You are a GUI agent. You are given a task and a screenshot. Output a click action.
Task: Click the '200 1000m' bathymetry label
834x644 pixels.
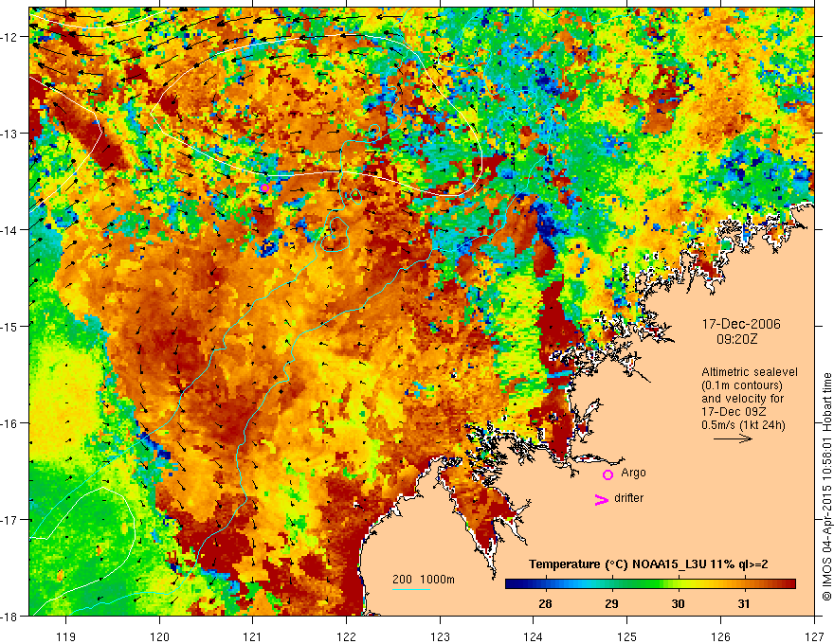click(424, 580)
